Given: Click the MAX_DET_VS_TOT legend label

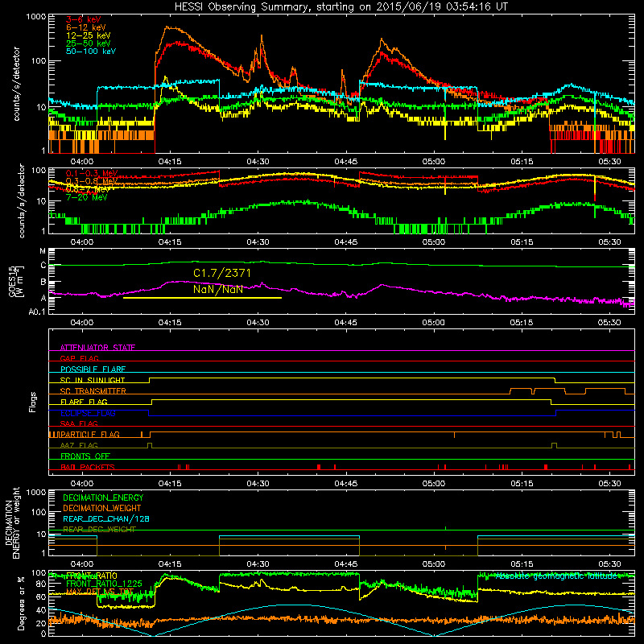Looking at the screenshot, I should click(100, 592).
